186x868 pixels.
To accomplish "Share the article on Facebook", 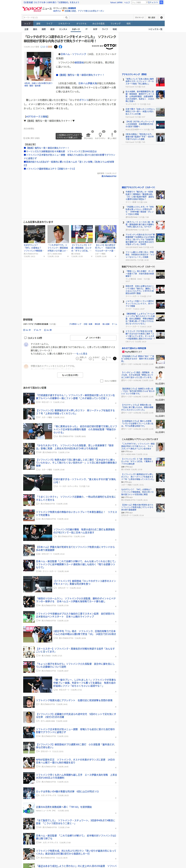I will [x=60, y=47].
